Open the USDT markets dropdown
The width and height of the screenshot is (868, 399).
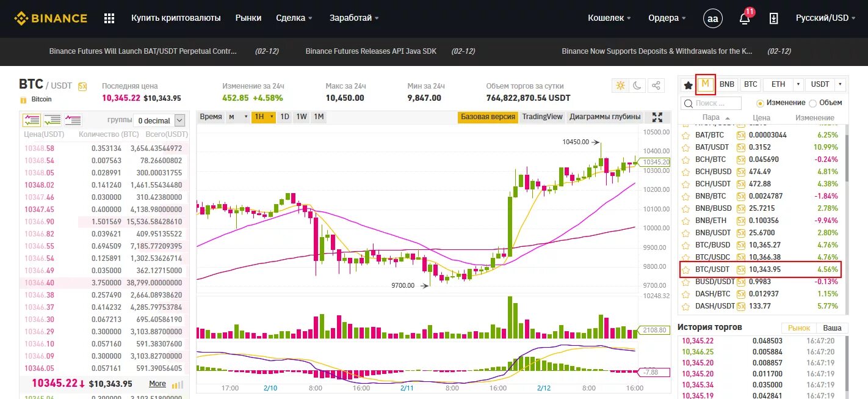825,84
